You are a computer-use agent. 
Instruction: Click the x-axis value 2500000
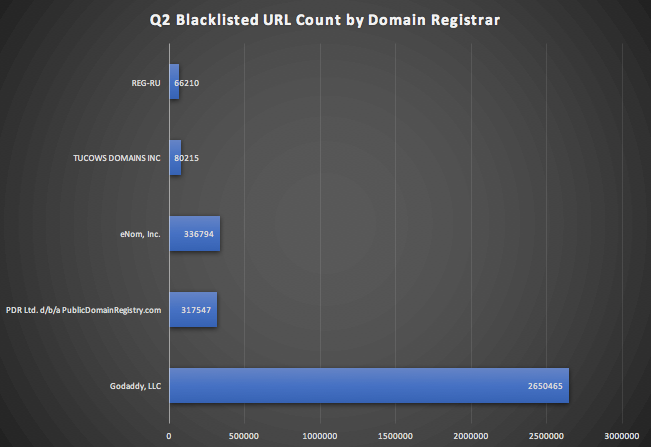point(546,436)
